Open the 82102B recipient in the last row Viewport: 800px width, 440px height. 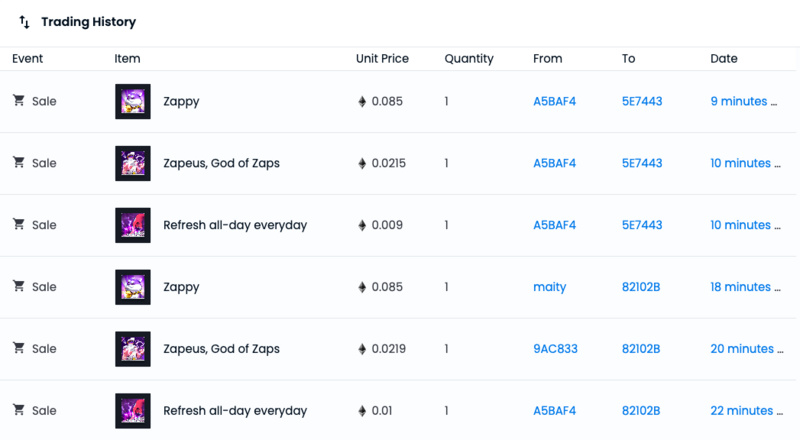pos(641,411)
